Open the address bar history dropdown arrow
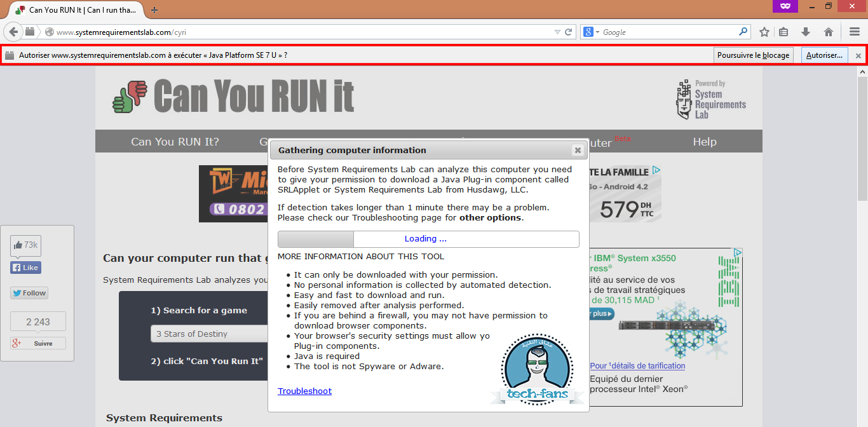Screen dimensions: 868x427 557,32
